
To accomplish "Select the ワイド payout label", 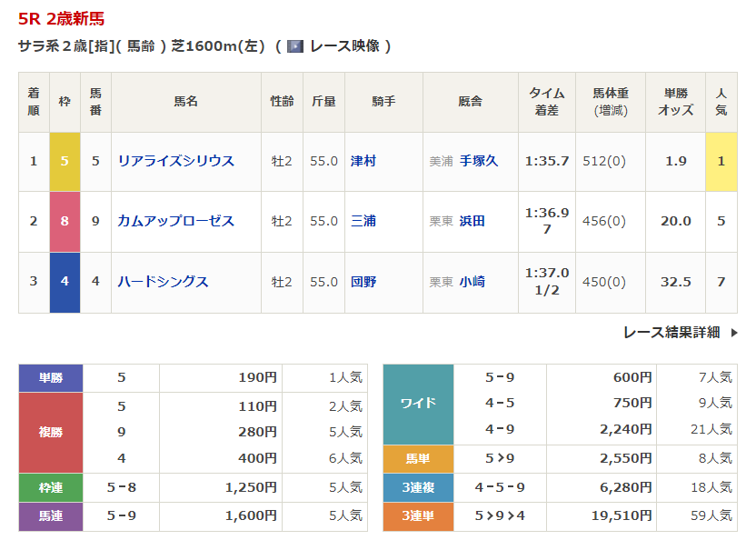I will 418,403.
